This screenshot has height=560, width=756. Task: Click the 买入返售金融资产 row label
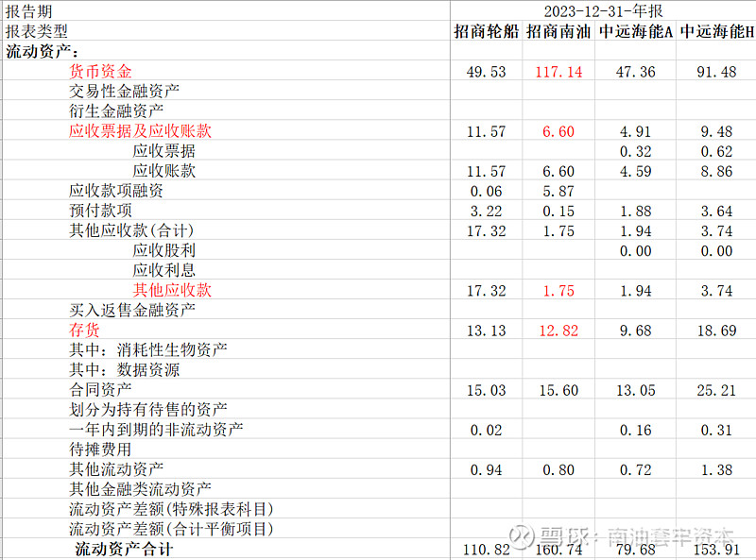tap(132, 310)
